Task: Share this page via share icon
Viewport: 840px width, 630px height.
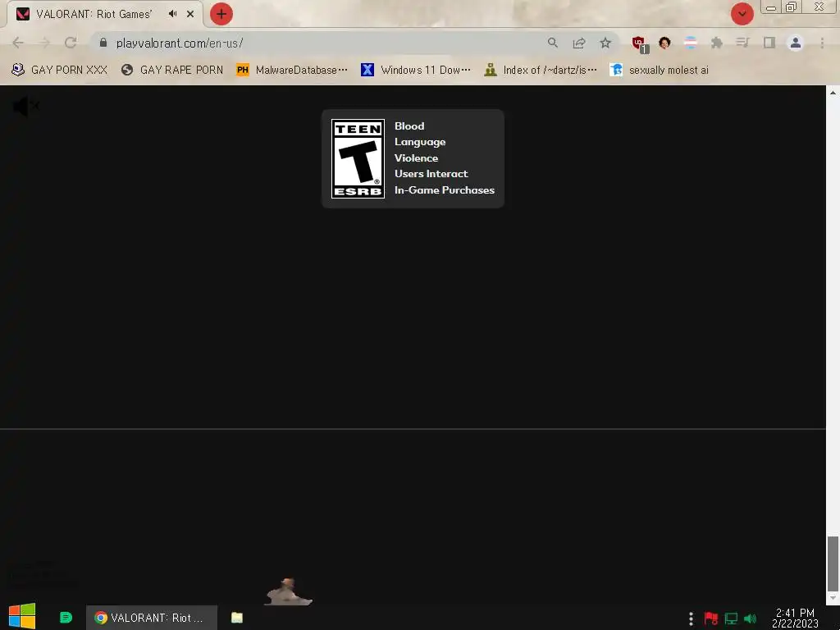Action: coord(579,43)
